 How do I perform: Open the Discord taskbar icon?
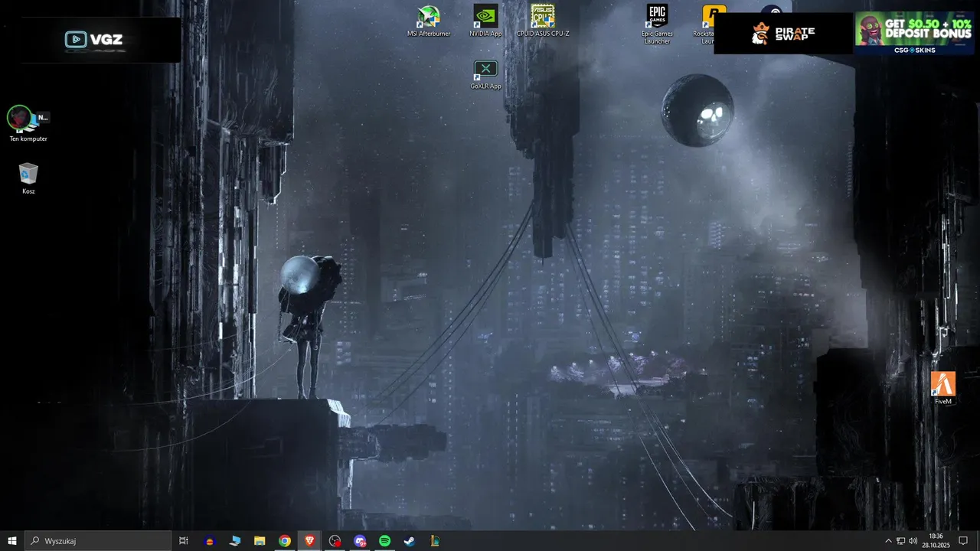coord(360,541)
